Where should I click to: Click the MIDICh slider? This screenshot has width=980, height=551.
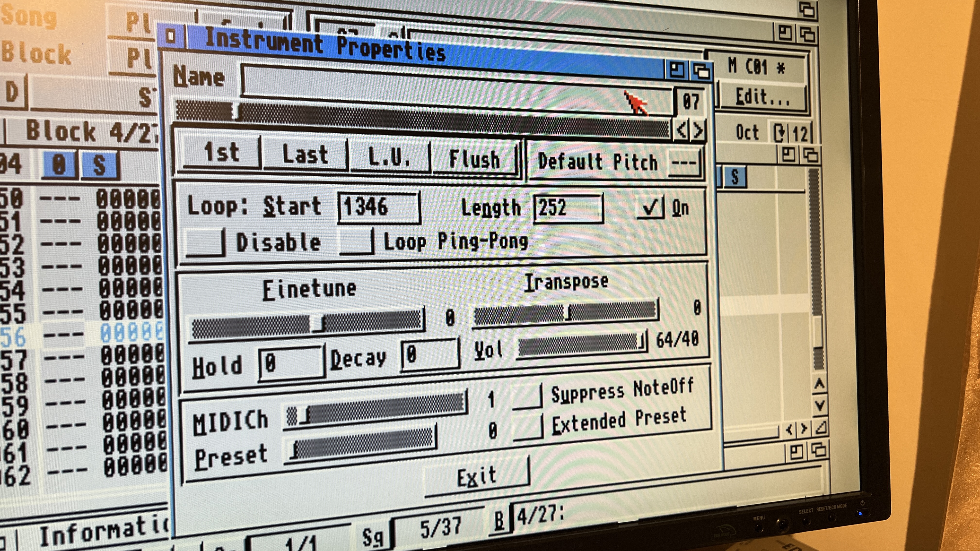coord(375,410)
